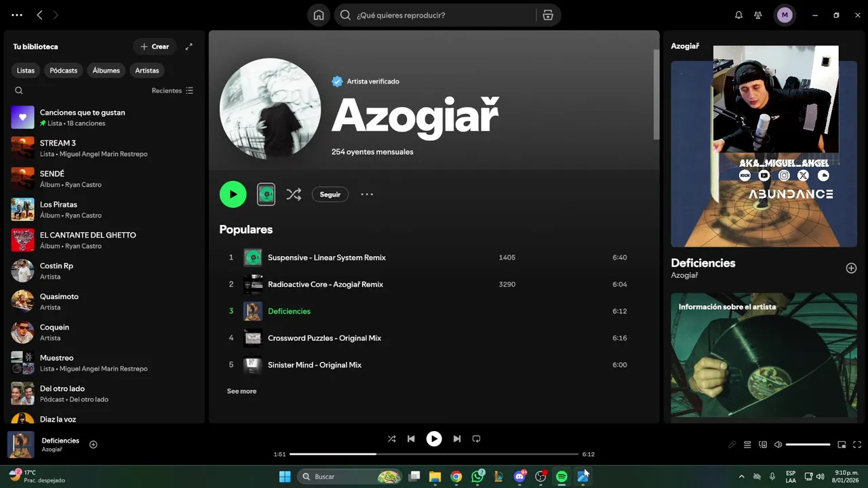Open the profile avatar M menu

click(x=785, y=15)
